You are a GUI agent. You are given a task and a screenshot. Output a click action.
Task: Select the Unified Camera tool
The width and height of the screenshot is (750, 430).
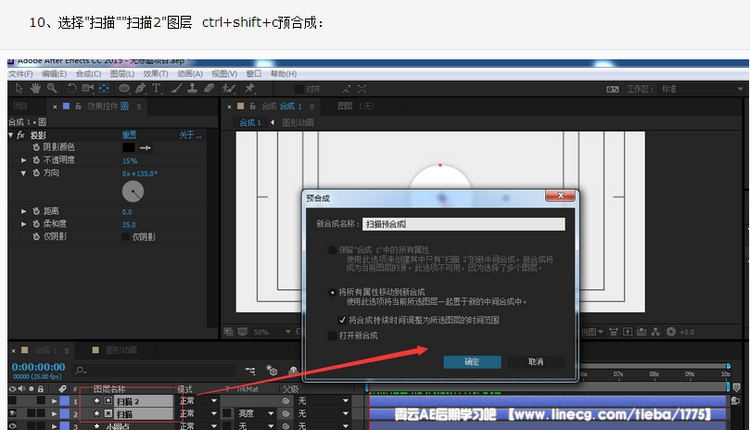(88, 88)
